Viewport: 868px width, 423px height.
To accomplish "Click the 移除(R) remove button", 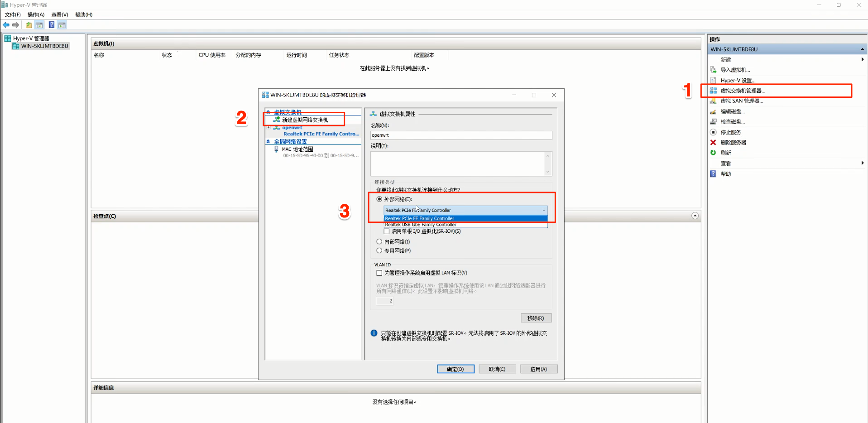I will 536,317.
